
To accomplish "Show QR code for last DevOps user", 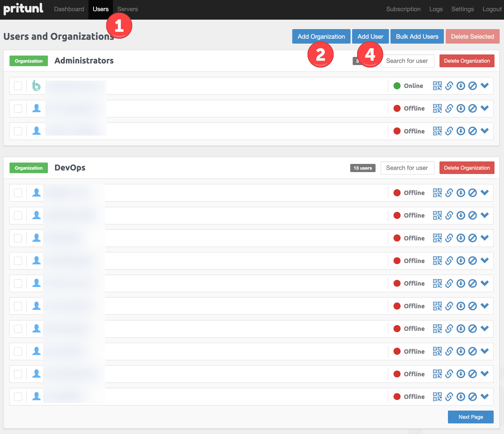I will [x=437, y=397].
